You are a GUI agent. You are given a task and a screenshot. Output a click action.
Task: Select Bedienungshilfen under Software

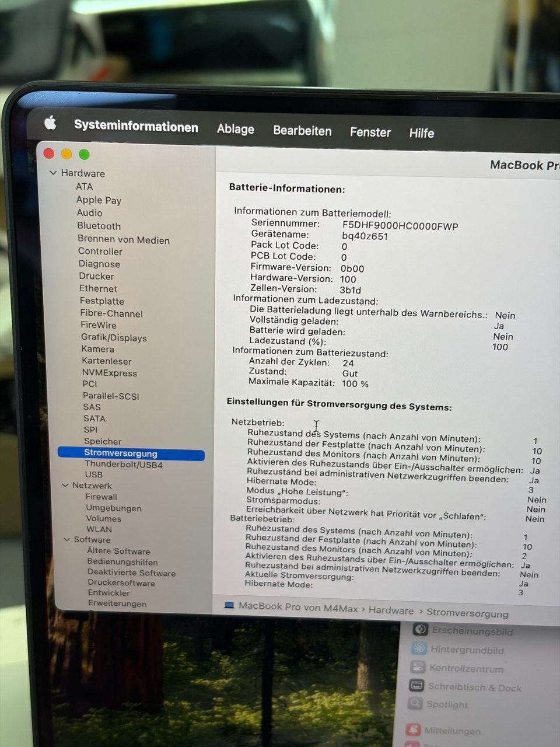click(x=122, y=562)
